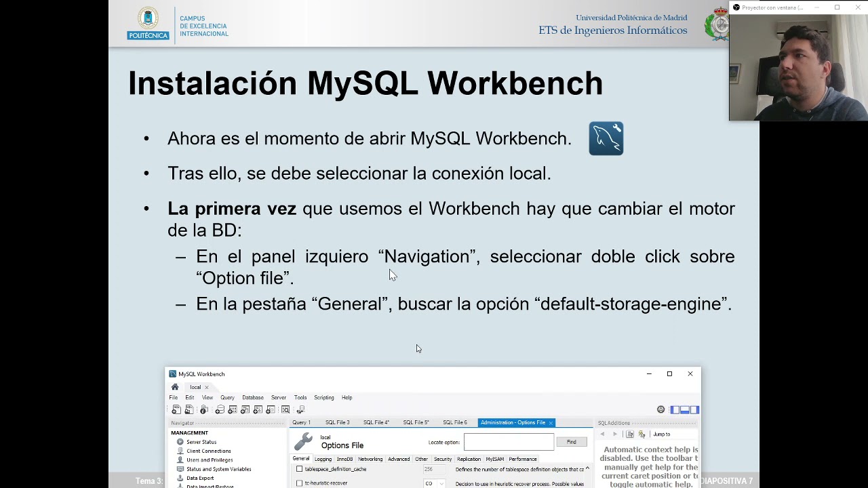Select the Performance options tab
The width and height of the screenshot is (868, 488).
click(x=523, y=460)
